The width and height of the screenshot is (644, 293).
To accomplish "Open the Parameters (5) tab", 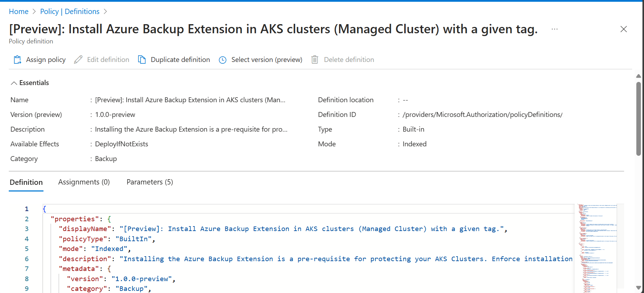I will 150,182.
